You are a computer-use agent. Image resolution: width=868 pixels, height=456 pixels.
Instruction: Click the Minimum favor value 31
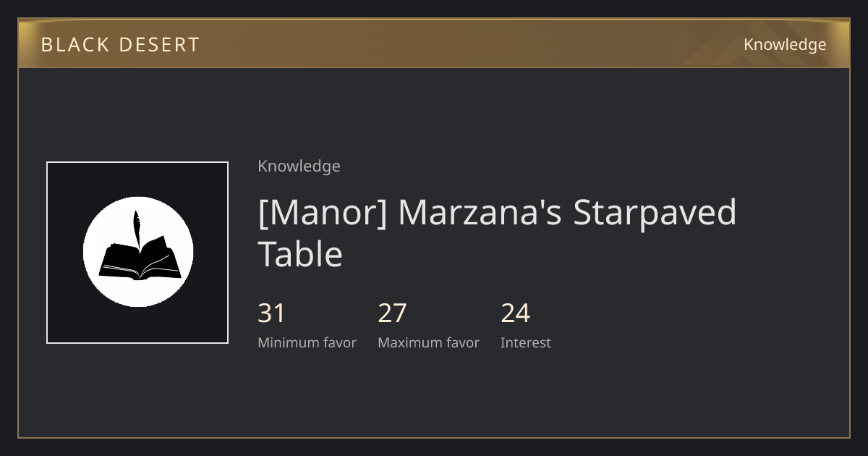[271, 313]
